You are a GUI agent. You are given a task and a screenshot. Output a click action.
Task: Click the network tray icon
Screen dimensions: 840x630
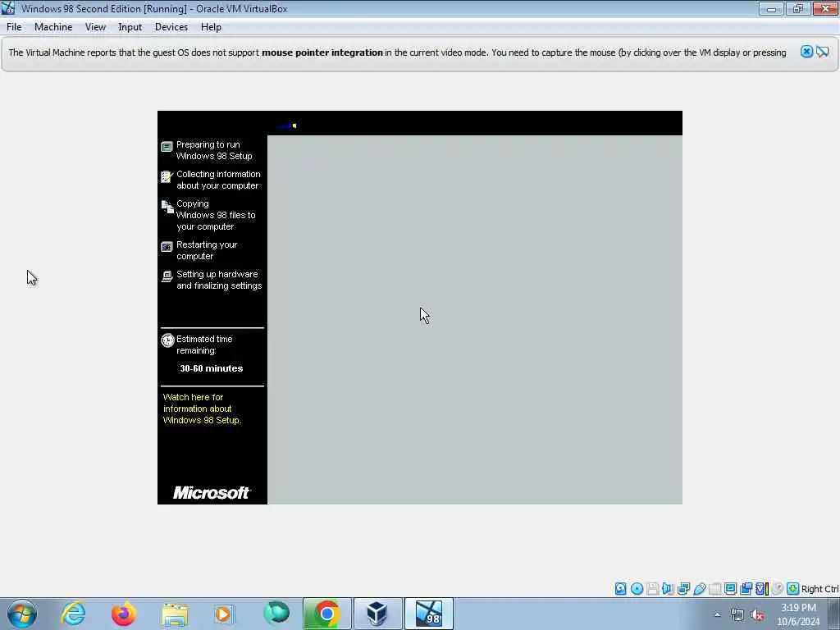[x=737, y=615]
